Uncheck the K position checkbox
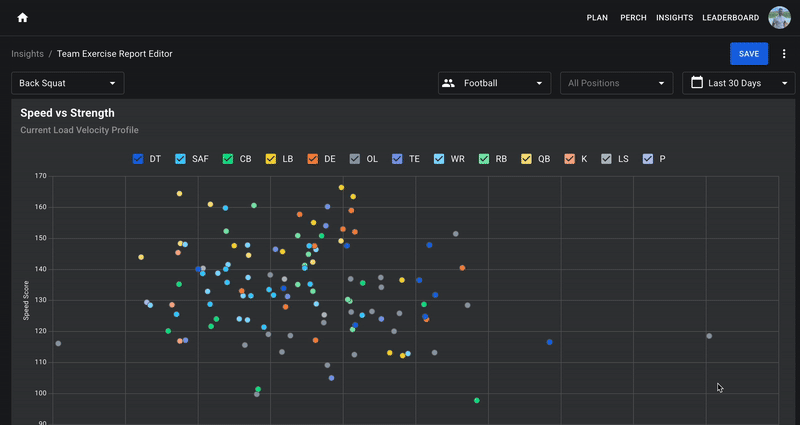800x425 pixels. (x=569, y=159)
